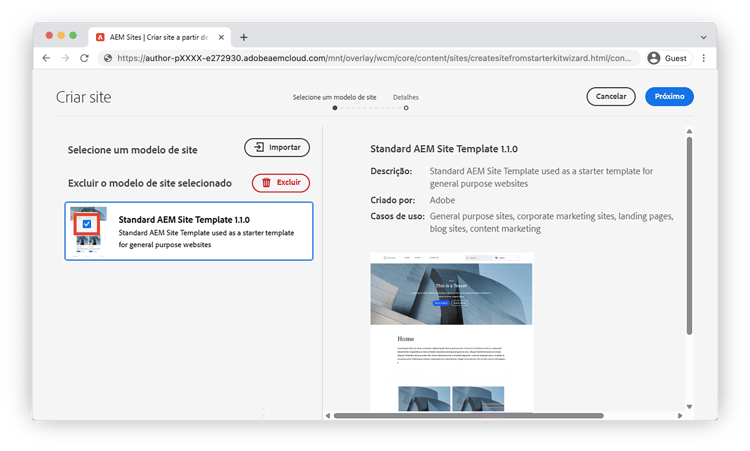Click the Standard AEM Site Template 1.1.0 details heading
The image size is (750, 451).
pos(444,149)
